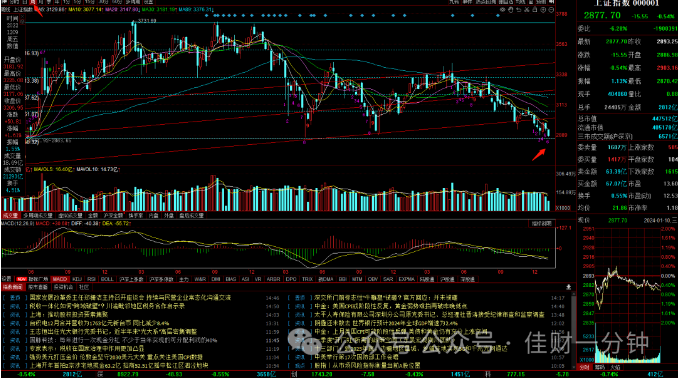Screen dimensions: 678x378
Task: Select the KDJ indicator tab
Action: [77, 279]
